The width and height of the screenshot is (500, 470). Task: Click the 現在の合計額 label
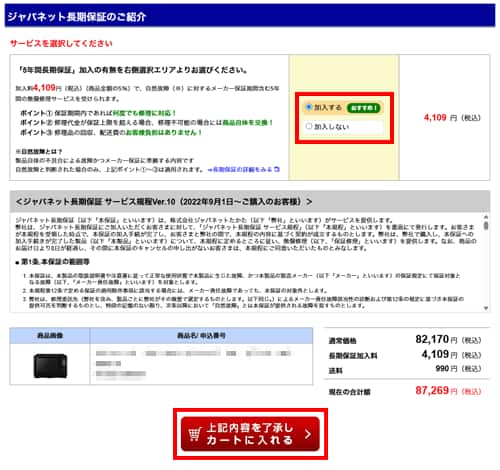(350, 392)
